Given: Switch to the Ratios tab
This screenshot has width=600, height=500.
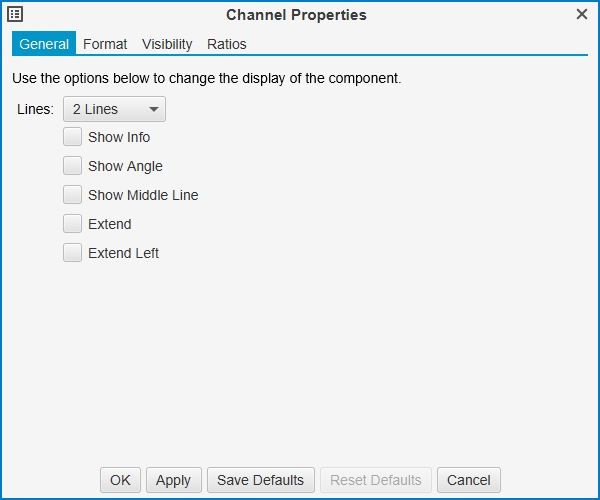Looking at the screenshot, I should pyautogui.click(x=227, y=44).
